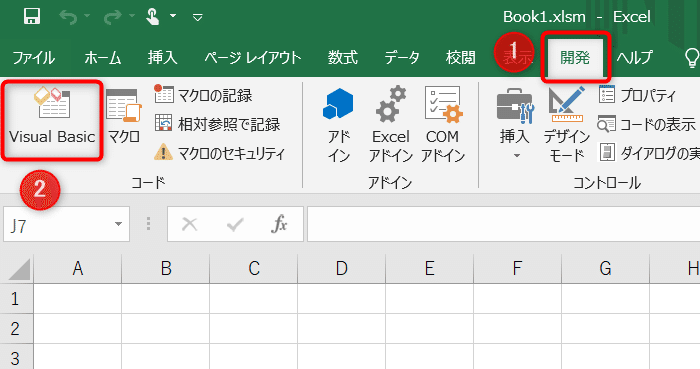Viewport: 700px width, 369px height.
Task: Click the Redo arrow icon
Action: [x=112, y=17]
